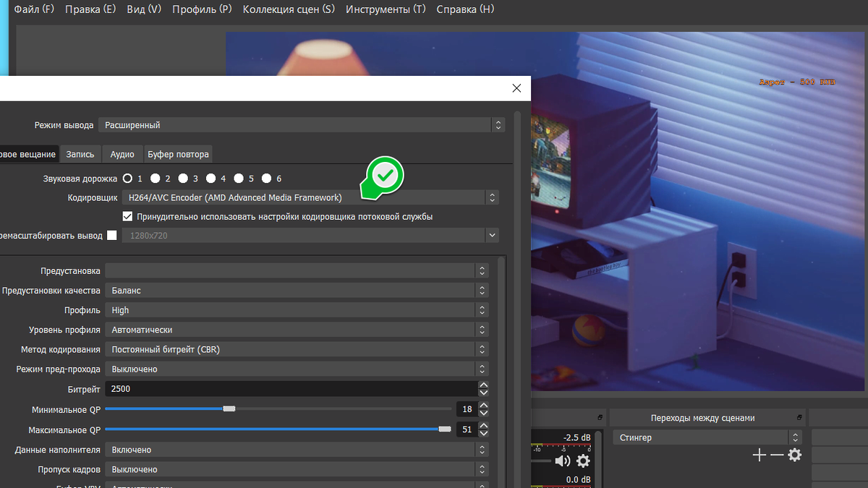Open the Справка (H) menu
This screenshot has width=868, height=488.
pyautogui.click(x=465, y=9)
